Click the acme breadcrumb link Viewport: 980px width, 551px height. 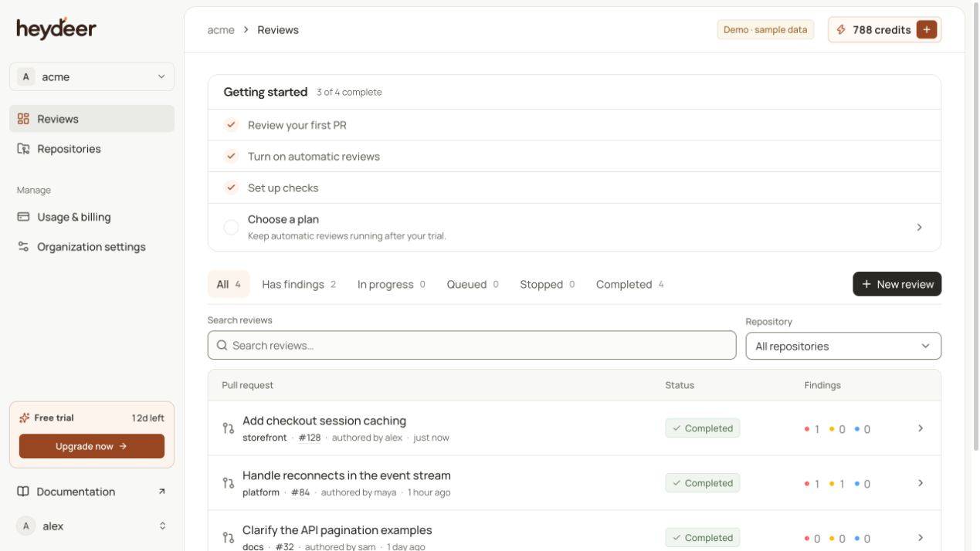click(x=221, y=30)
